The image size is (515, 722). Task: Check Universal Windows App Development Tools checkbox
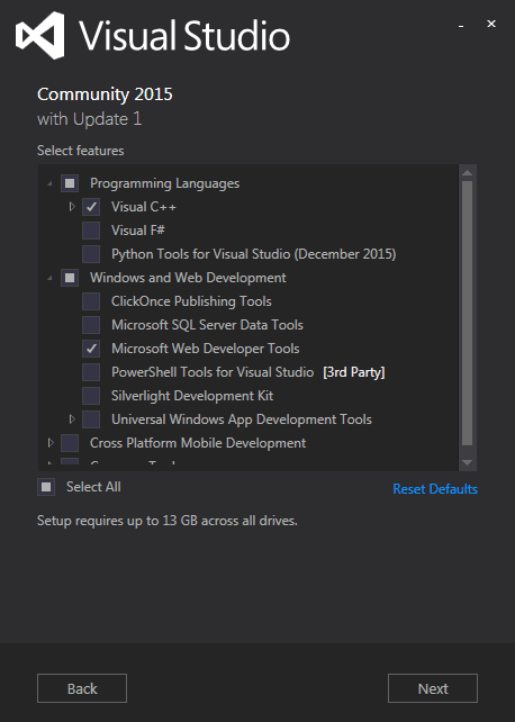pyautogui.click(x=91, y=419)
